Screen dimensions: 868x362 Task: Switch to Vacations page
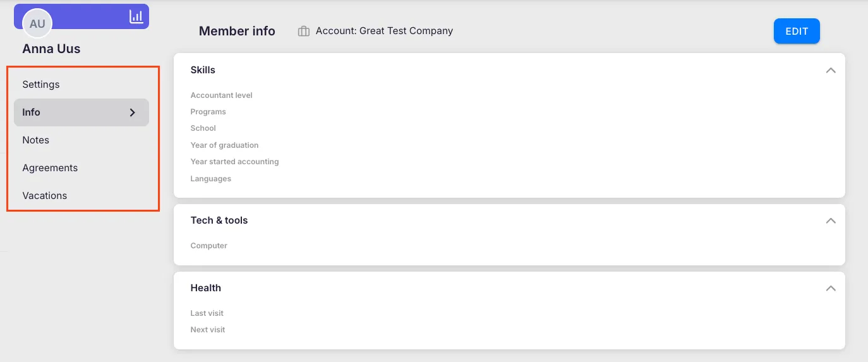click(45, 196)
